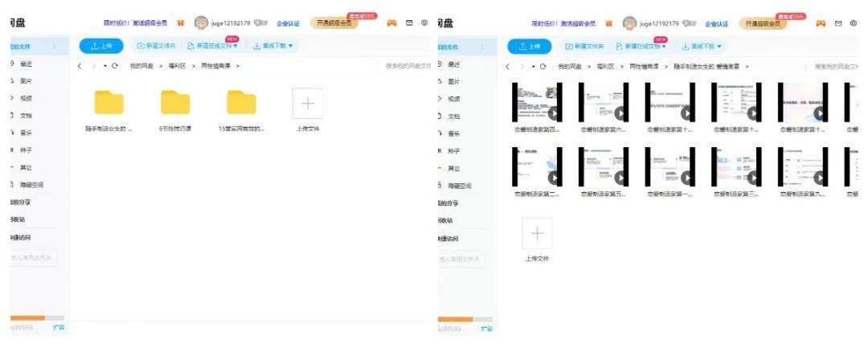This screenshot has width=868, height=348.
Task: Click the game controller icon in video window
Action: [x=821, y=23]
